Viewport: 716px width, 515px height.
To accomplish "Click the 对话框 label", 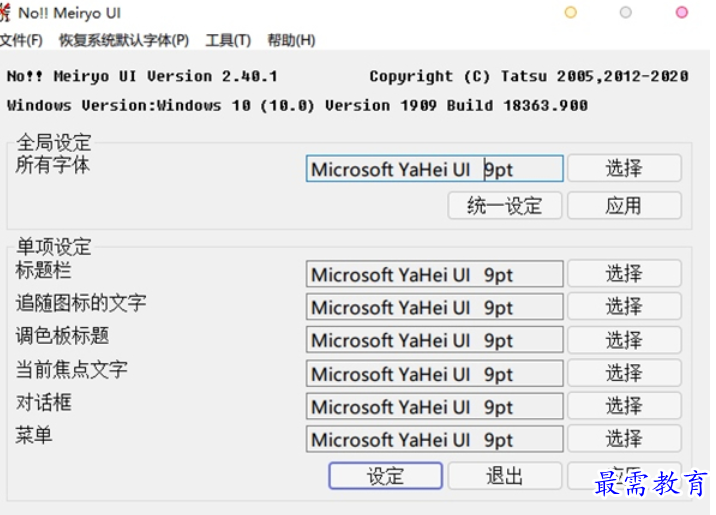I will [x=43, y=403].
